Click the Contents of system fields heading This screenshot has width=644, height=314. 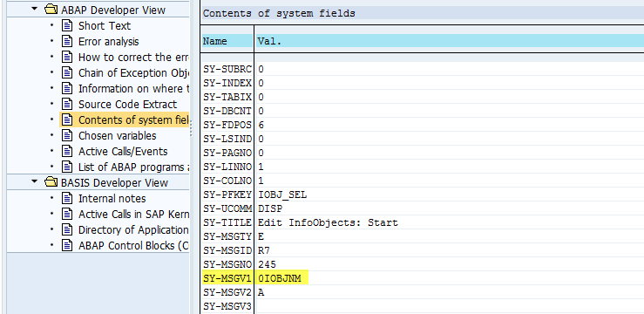coord(279,13)
